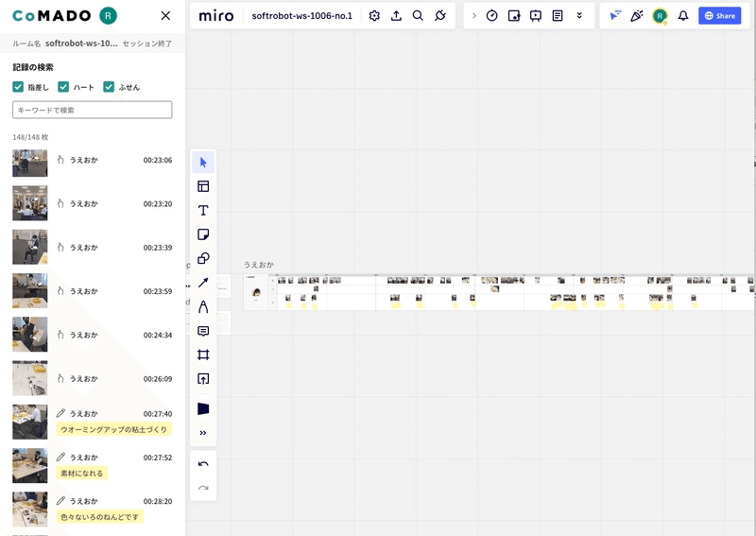Open record thumbnail at 00:24:34
This screenshot has height=536, width=756.
(30, 335)
